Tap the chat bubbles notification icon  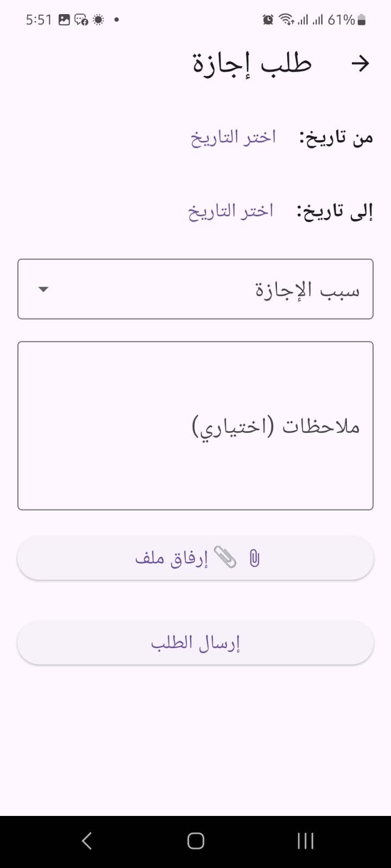[81, 20]
